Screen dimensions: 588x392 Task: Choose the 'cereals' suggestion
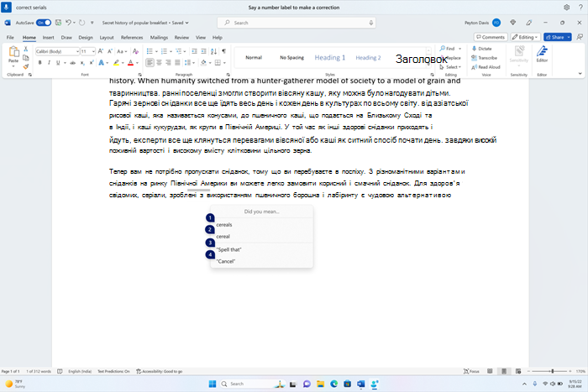(261, 224)
